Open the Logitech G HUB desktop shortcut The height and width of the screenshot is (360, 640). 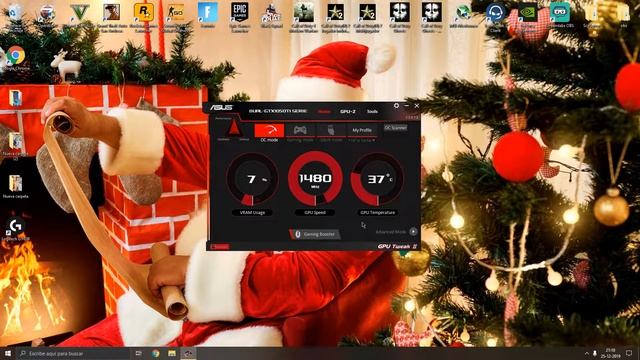tap(16, 229)
